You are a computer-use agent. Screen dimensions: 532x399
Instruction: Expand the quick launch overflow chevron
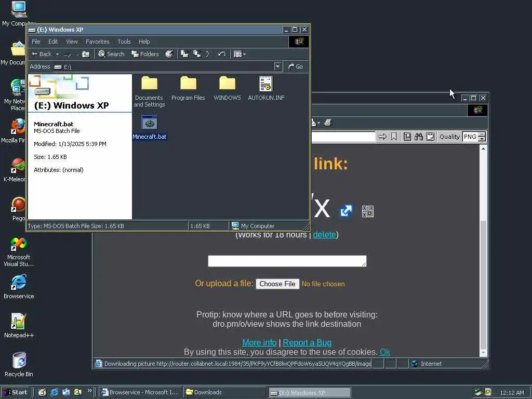click(x=89, y=391)
